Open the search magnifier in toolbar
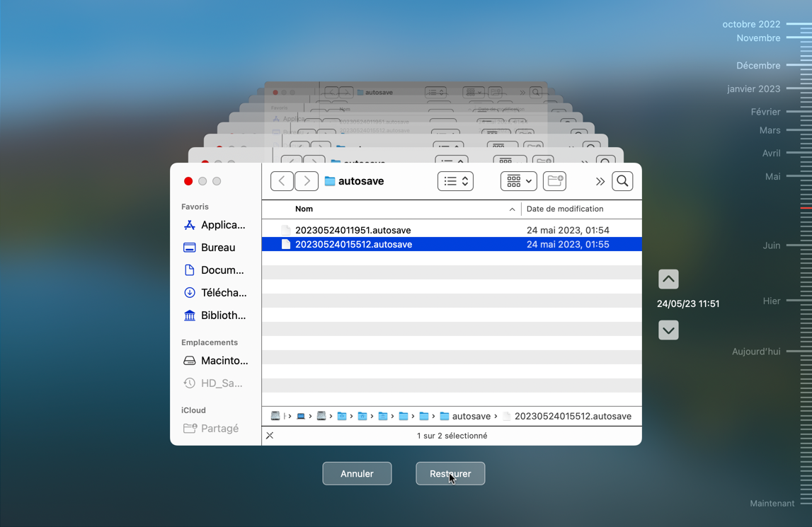This screenshot has width=812, height=527. 622,181
